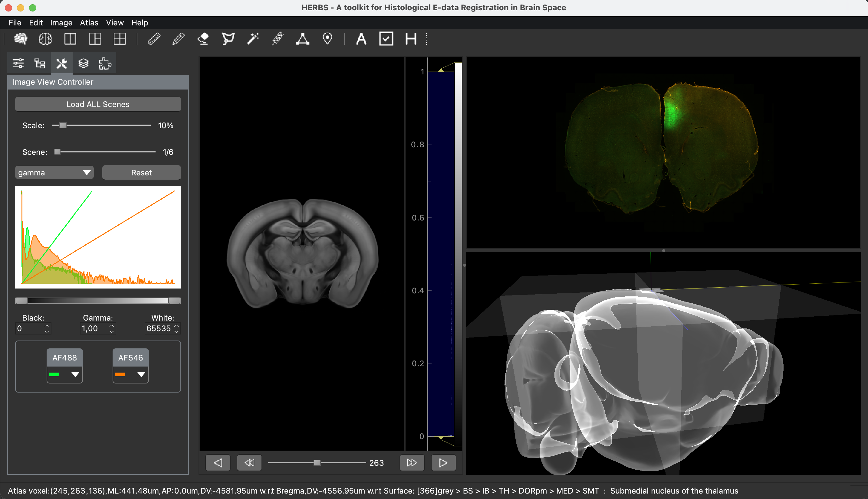The width and height of the screenshot is (868, 499).
Task: Toggle the AF546 channel button
Action: click(130, 357)
